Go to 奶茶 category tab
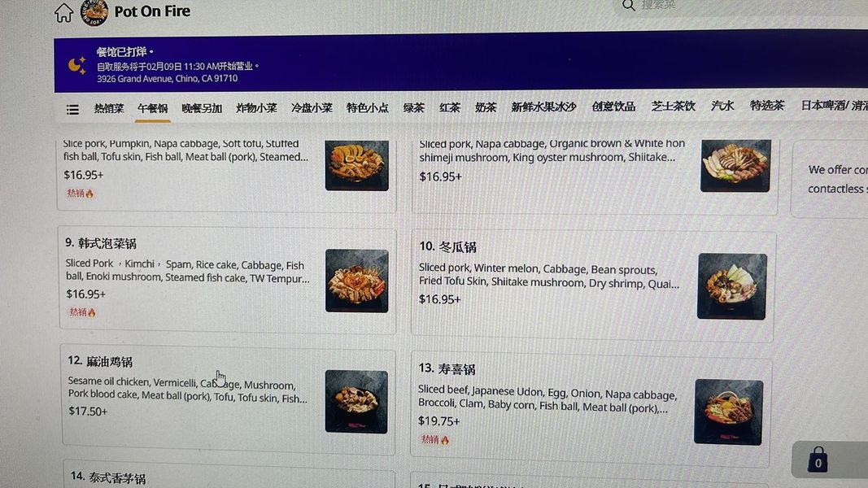 click(486, 107)
